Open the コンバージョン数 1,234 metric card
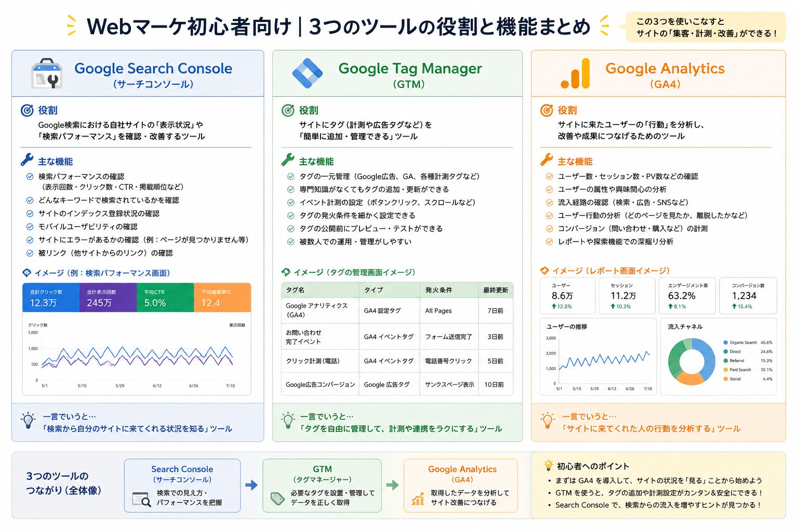The image size is (798, 532). [x=748, y=296]
